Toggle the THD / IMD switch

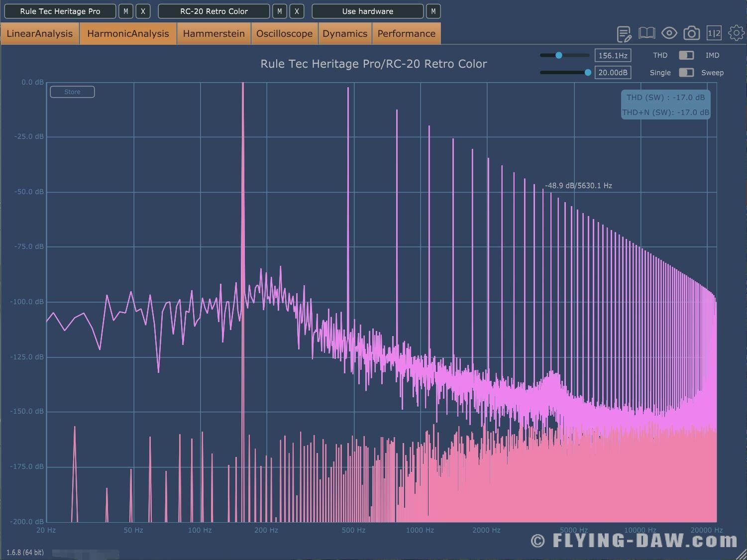(x=686, y=55)
